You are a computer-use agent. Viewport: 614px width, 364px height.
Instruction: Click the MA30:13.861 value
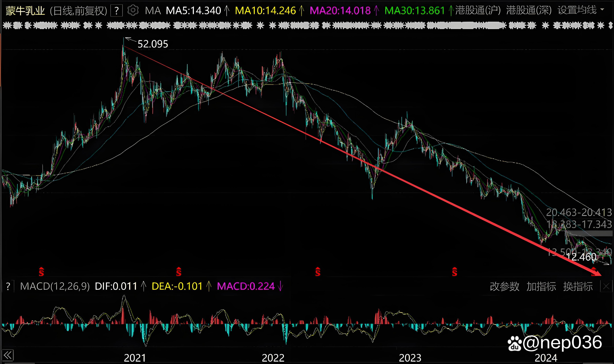point(415,11)
